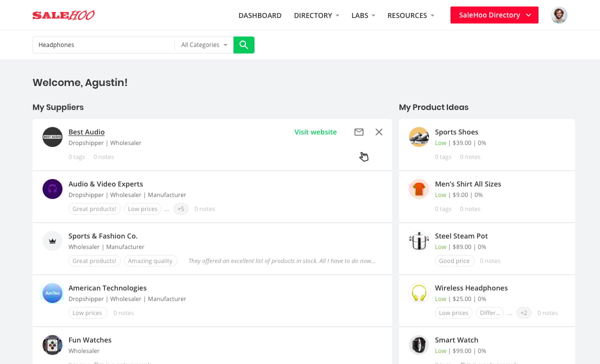The height and width of the screenshot is (364, 600).
Task: Expand the +5 hidden tags for Audio & Video Experts
Action: [x=180, y=208]
